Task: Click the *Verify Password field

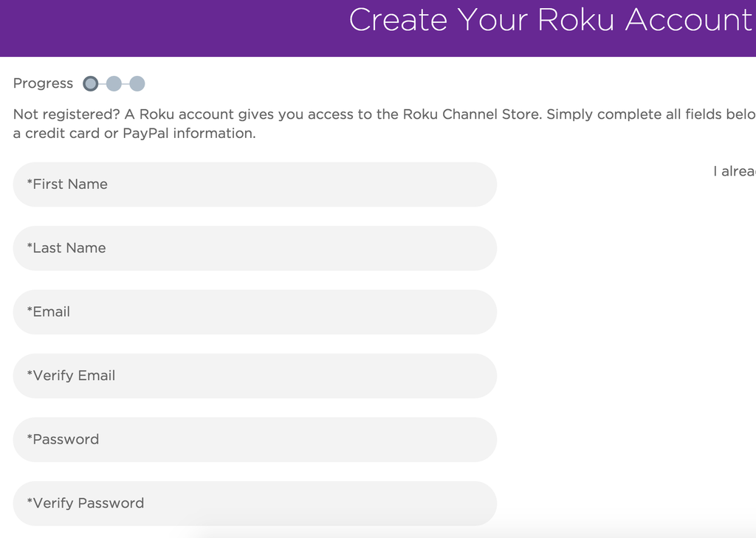Action: coord(254,503)
